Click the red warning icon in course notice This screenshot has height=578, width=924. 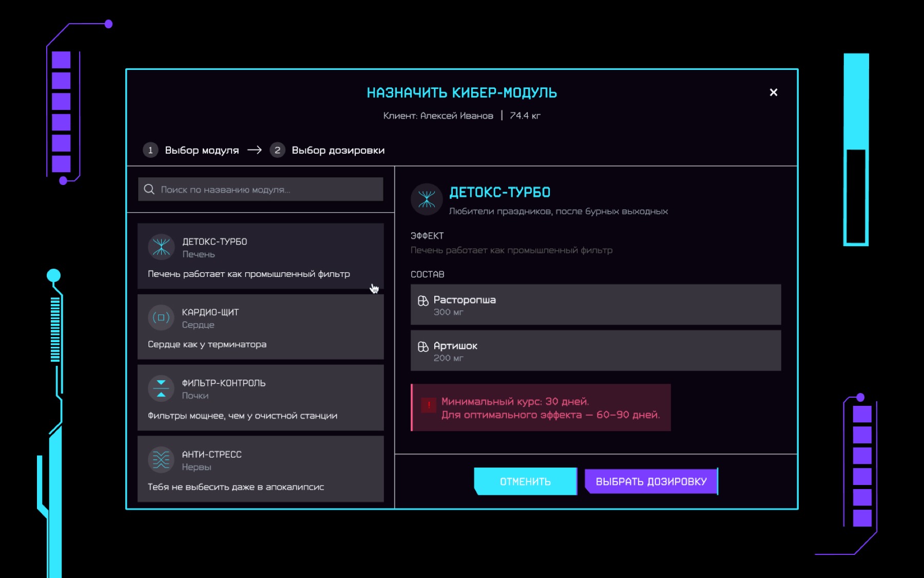pyautogui.click(x=429, y=406)
